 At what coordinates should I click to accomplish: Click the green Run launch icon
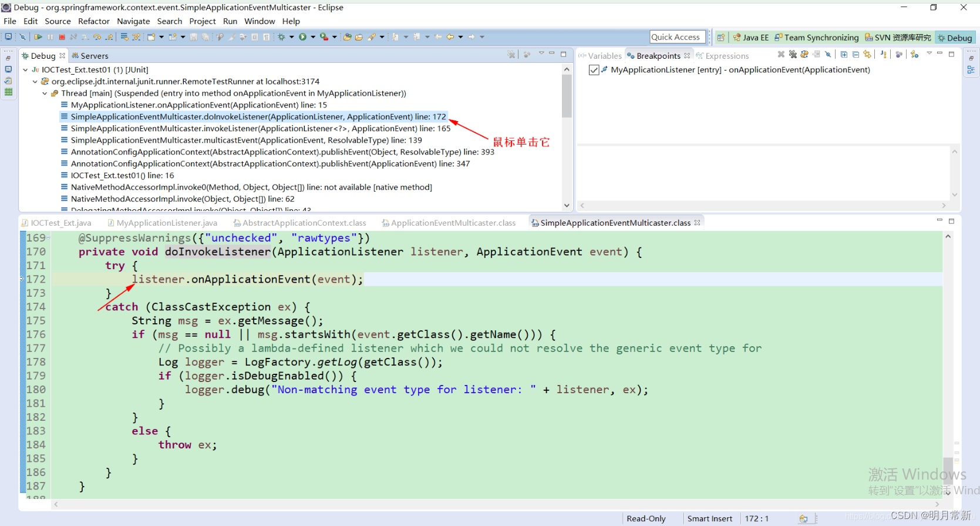[x=302, y=37]
